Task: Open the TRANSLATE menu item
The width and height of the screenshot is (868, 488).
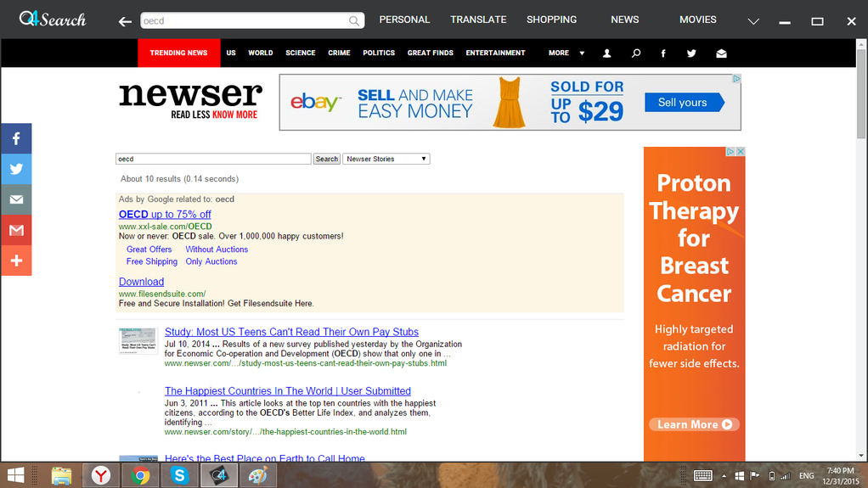Action: pos(478,20)
